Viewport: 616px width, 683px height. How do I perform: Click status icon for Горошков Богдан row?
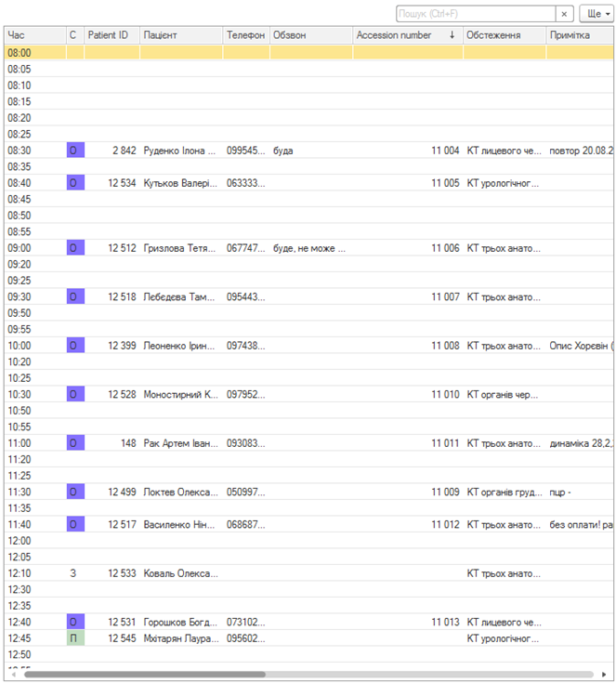coord(75,622)
